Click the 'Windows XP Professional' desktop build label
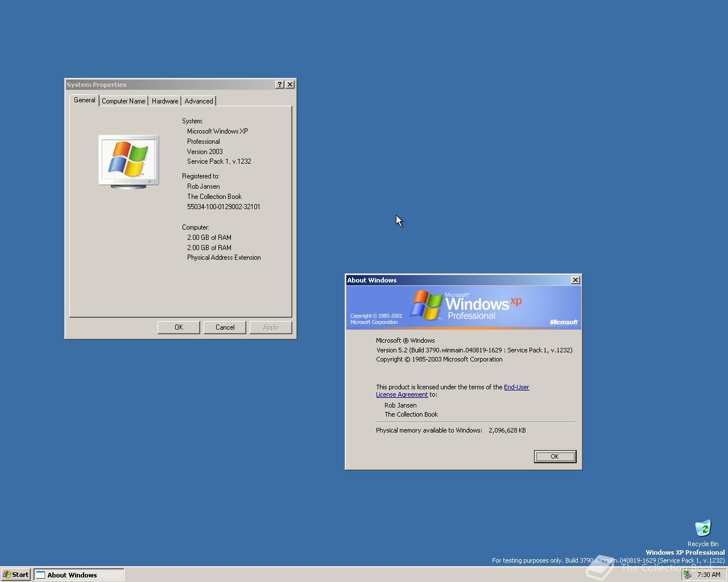This screenshot has height=582, width=728. tap(685, 552)
